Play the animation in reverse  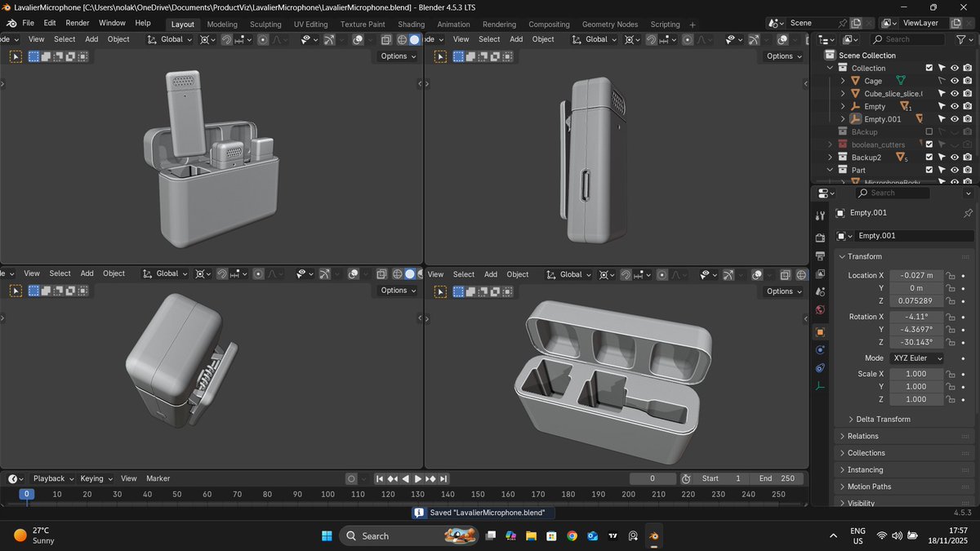(406, 479)
